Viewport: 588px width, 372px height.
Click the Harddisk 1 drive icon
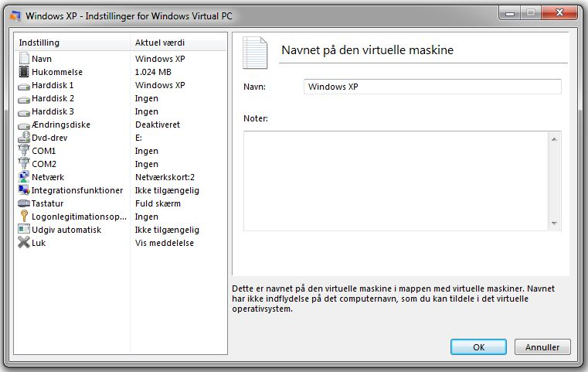coord(24,87)
